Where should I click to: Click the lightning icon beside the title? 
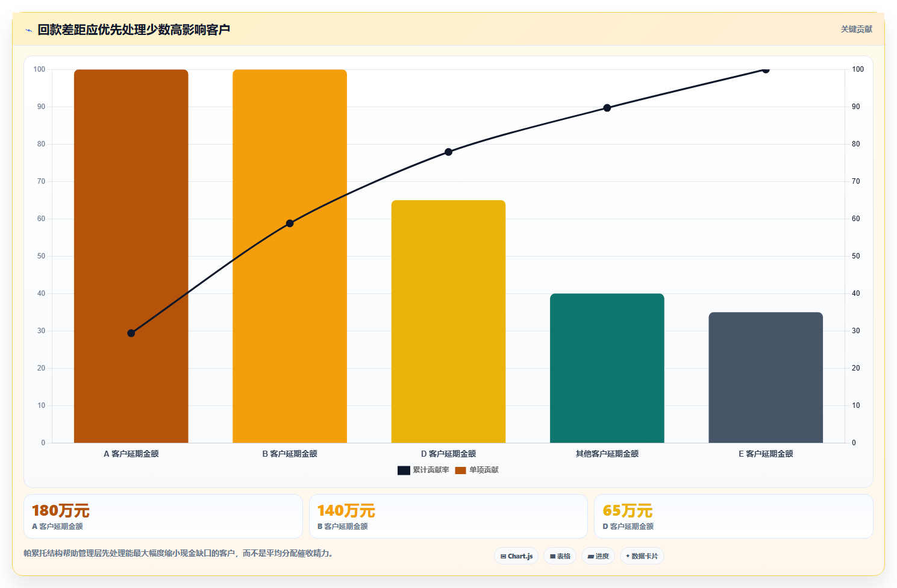point(28,30)
